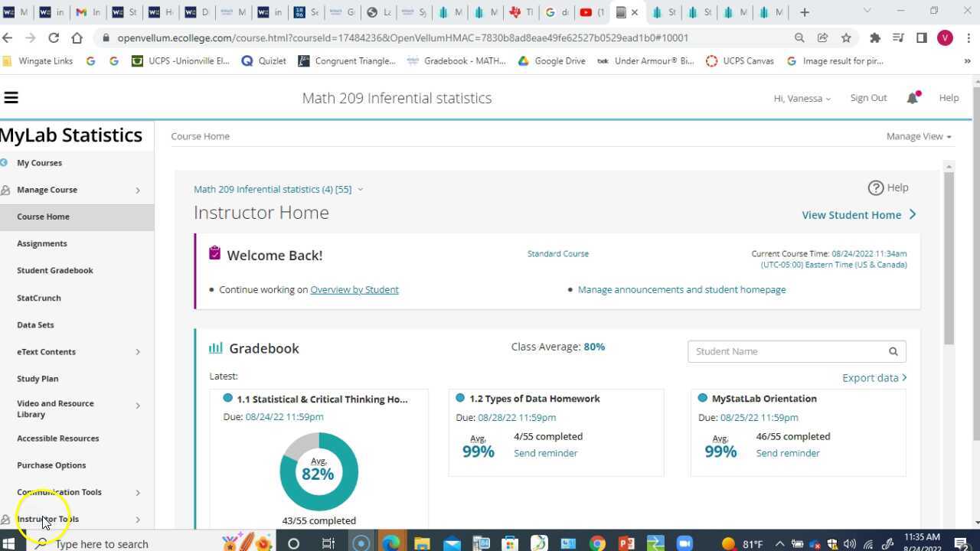The height and width of the screenshot is (551, 980).
Task: Click the 82% average donut progress chart
Action: point(318,472)
